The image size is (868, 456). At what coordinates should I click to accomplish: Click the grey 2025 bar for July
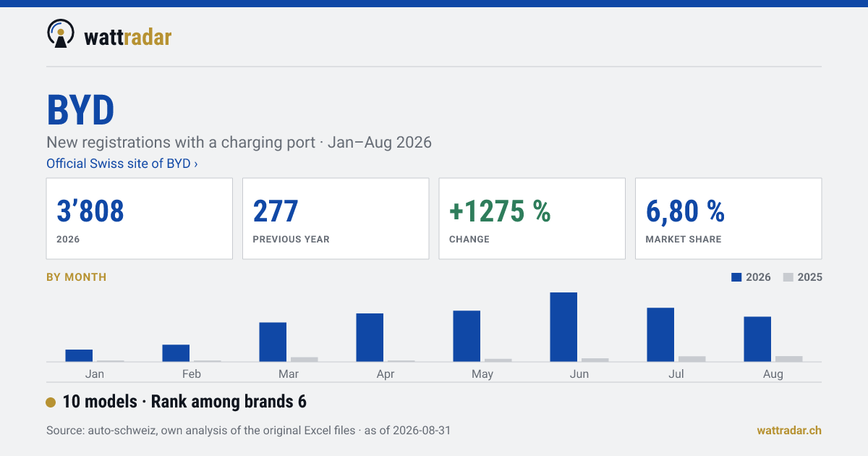pyautogui.click(x=692, y=359)
